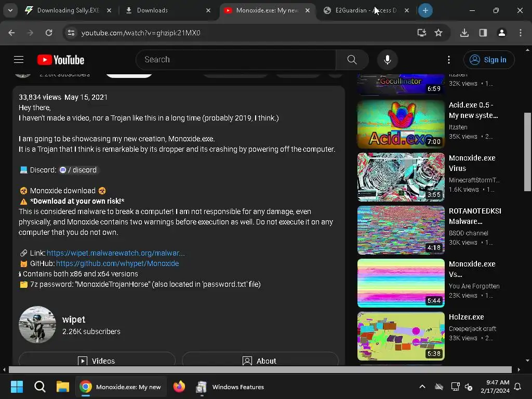Focus the address bar with the youtube.com URL

coord(237,33)
